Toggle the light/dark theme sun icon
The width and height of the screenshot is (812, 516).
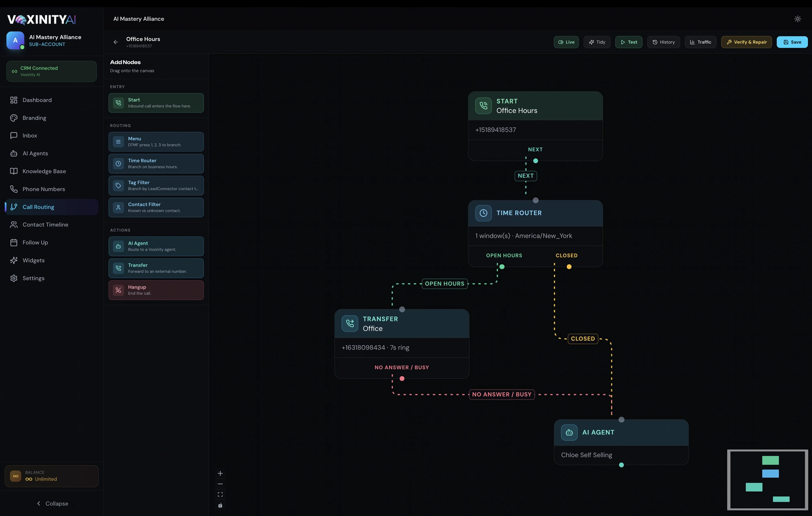797,19
